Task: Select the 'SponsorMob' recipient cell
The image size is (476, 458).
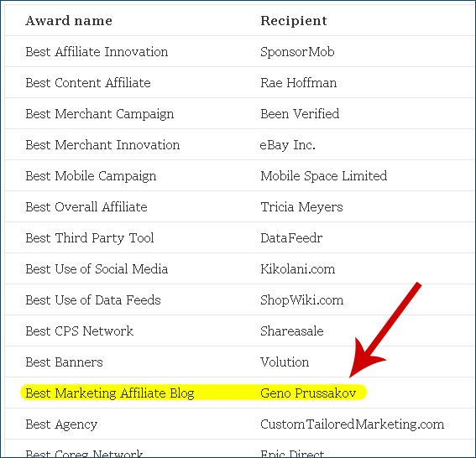Action: coord(297,52)
